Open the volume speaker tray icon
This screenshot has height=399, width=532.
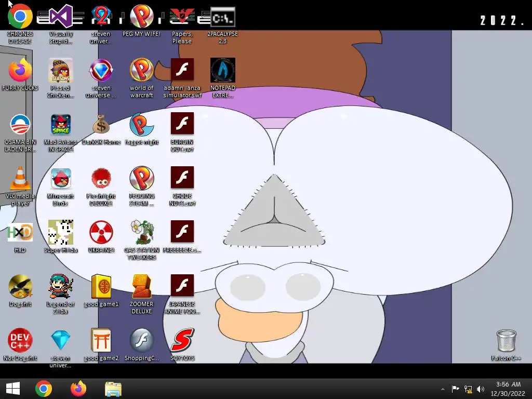point(481,389)
